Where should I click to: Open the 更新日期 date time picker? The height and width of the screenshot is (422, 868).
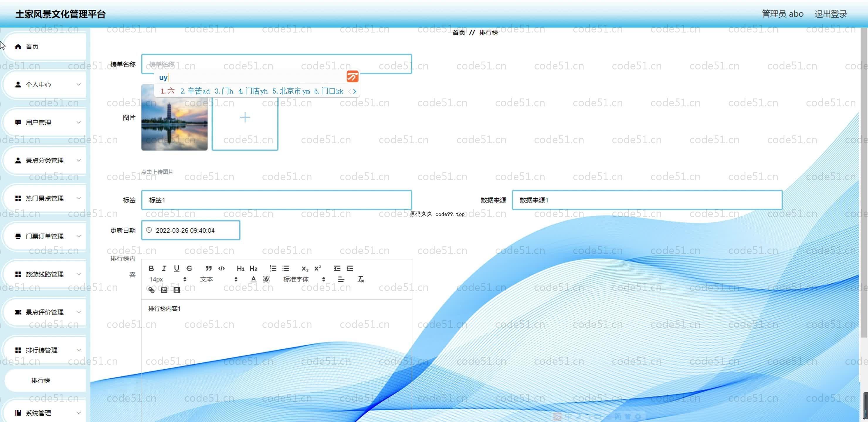(x=190, y=230)
